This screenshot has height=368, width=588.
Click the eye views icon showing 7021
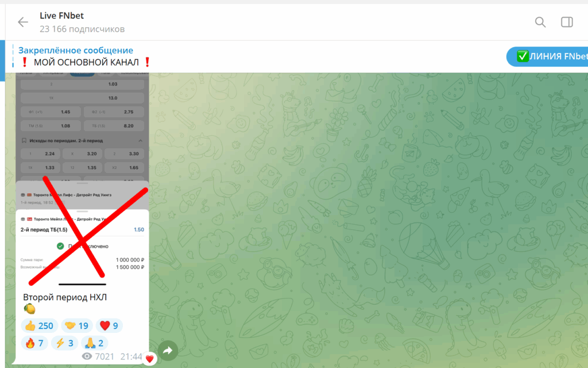(x=87, y=356)
